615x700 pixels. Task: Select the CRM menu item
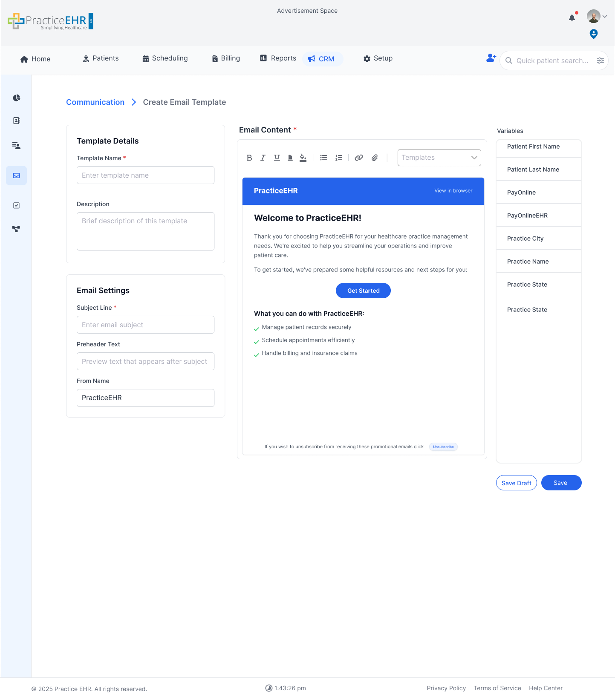click(x=322, y=59)
